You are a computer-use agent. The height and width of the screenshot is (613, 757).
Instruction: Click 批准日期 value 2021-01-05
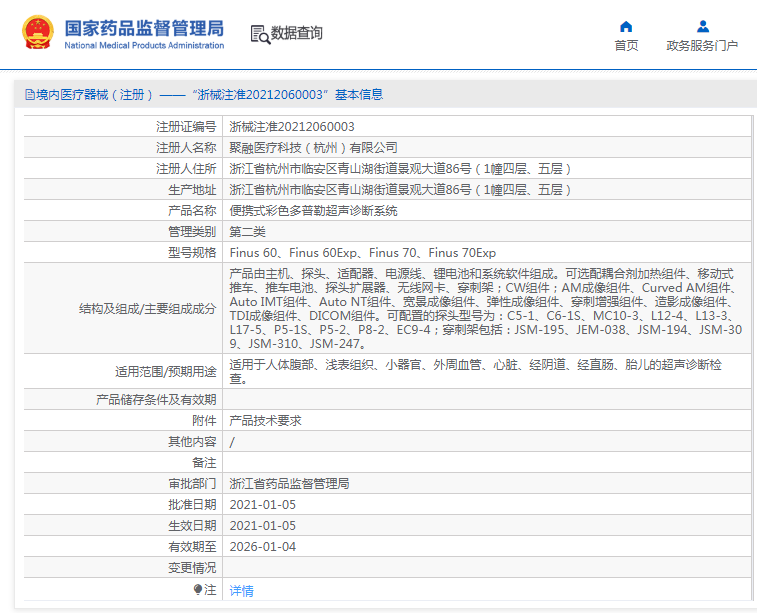point(263,505)
